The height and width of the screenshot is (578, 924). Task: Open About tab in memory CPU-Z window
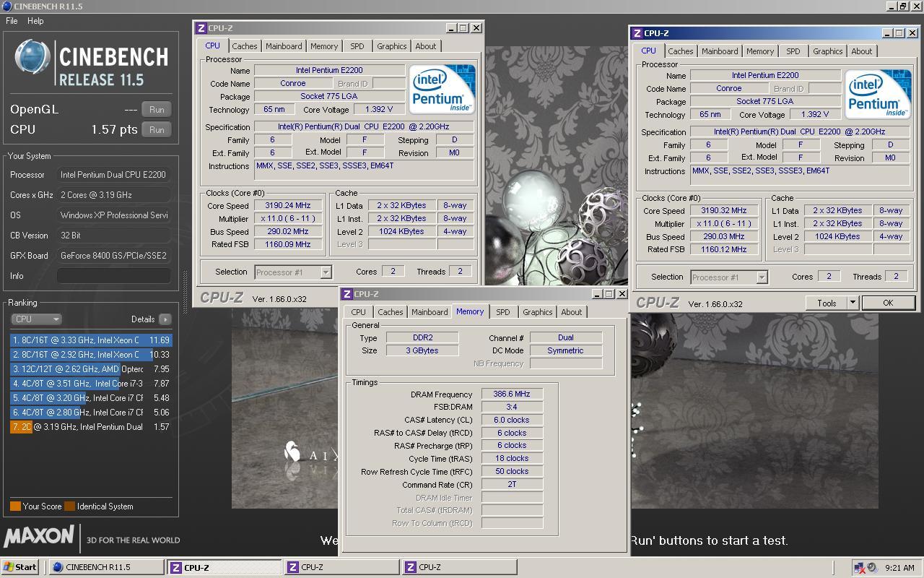tap(572, 312)
